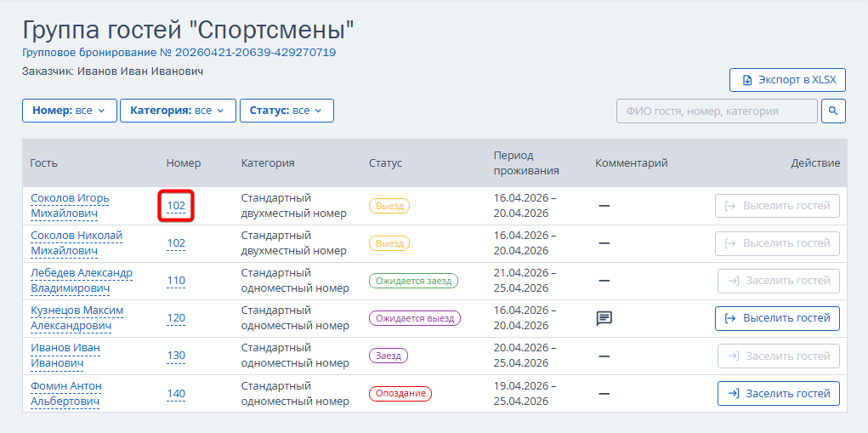Open guest Фомин Антон Альбертович

point(65,393)
